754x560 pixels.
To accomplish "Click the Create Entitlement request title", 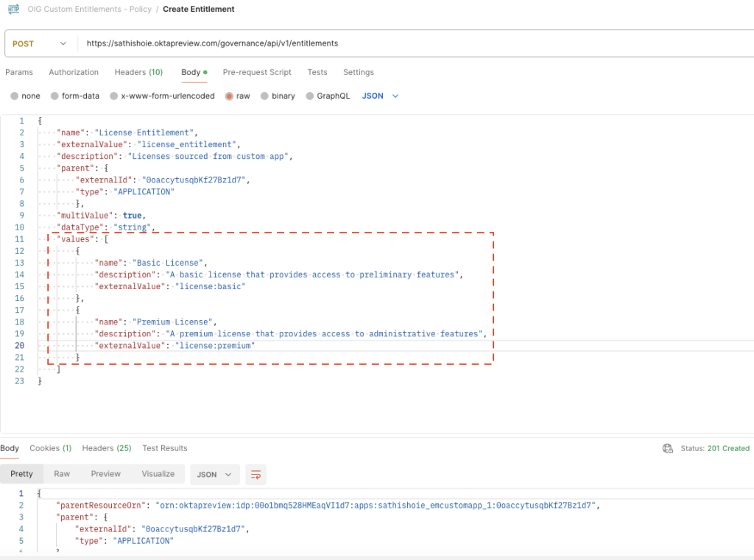I will point(199,9).
